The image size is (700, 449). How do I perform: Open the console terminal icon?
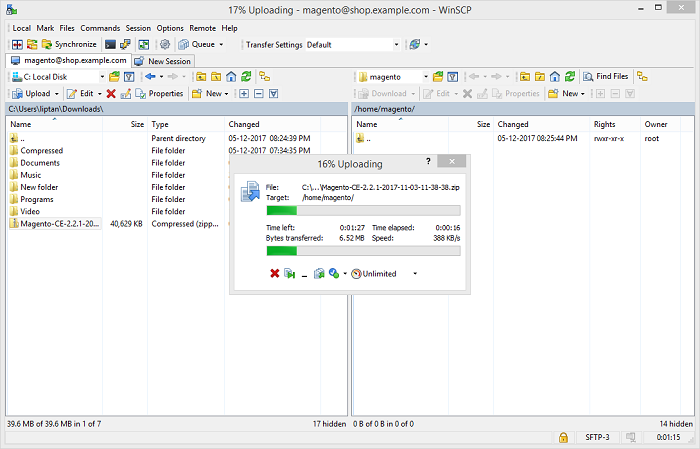coord(110,44)
